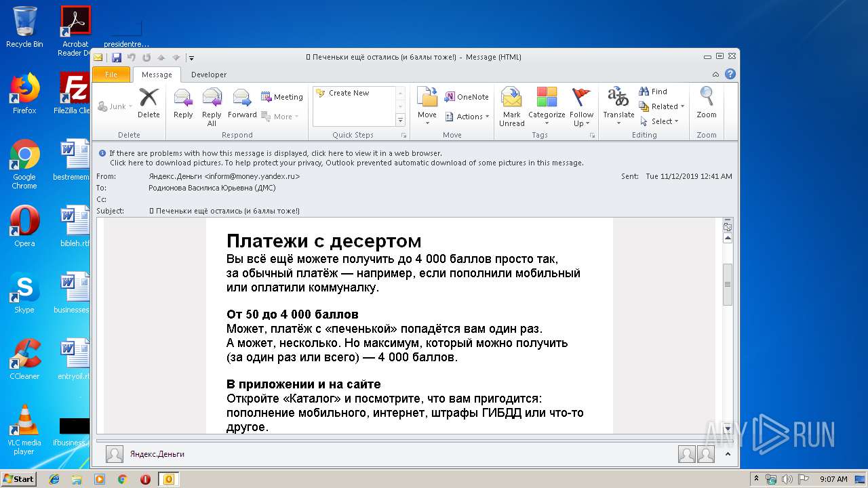Screen dimensions: 868x488
Task: Open the Outlook help question mark
Action: click(x=730, y=75)
